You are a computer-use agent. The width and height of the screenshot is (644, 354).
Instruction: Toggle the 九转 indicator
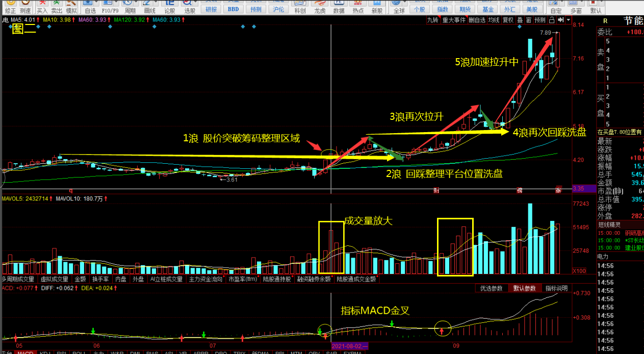pos(433,20)
